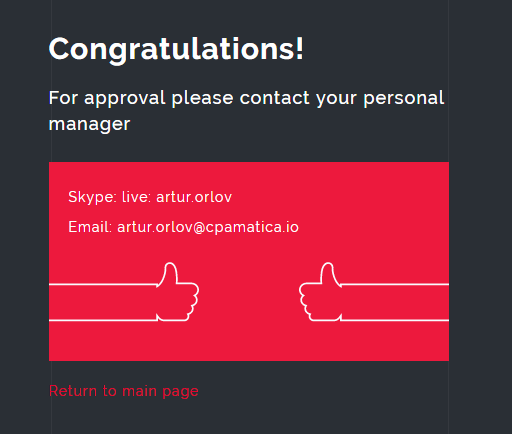The image size is (512, 434).
Task: Click the fingers of left thumbs-up hand
Action: click(x=192, y=302)
